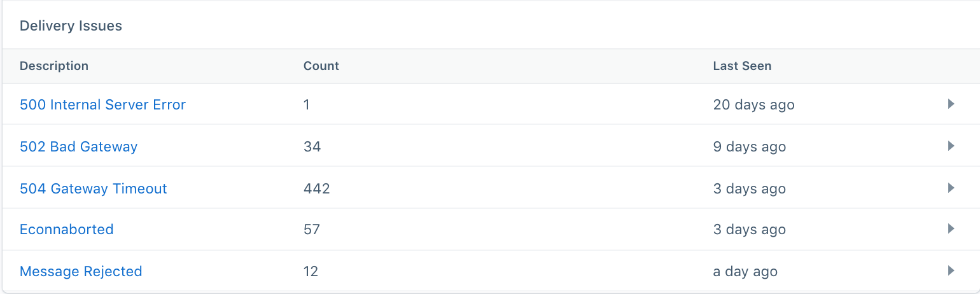Select the Description column header
980x294 pixels.
pyautogui.click(x=54, y=66)
